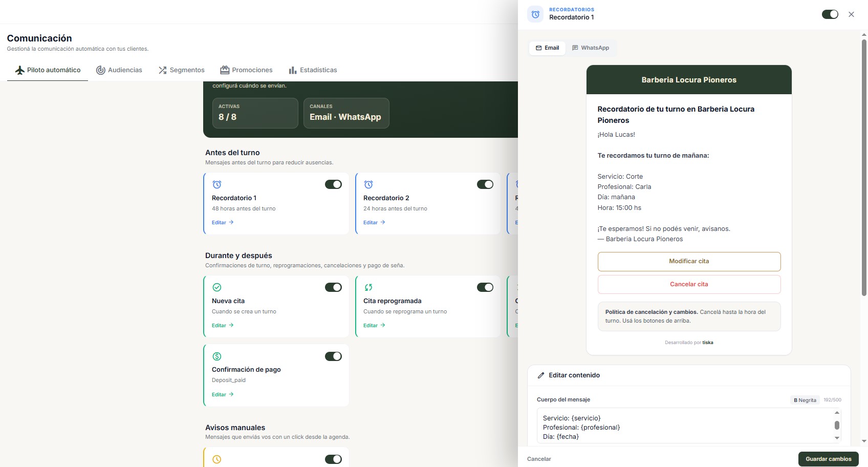Click the '24 horas antes del turno' text

pyautogui.click(x=395, y=209)
